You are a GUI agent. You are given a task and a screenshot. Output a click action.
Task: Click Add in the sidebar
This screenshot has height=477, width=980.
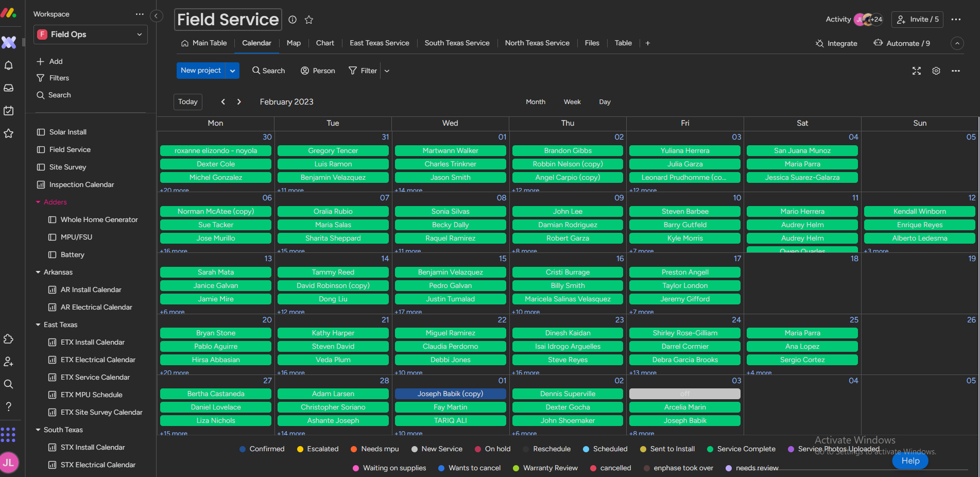pos(50,62)
